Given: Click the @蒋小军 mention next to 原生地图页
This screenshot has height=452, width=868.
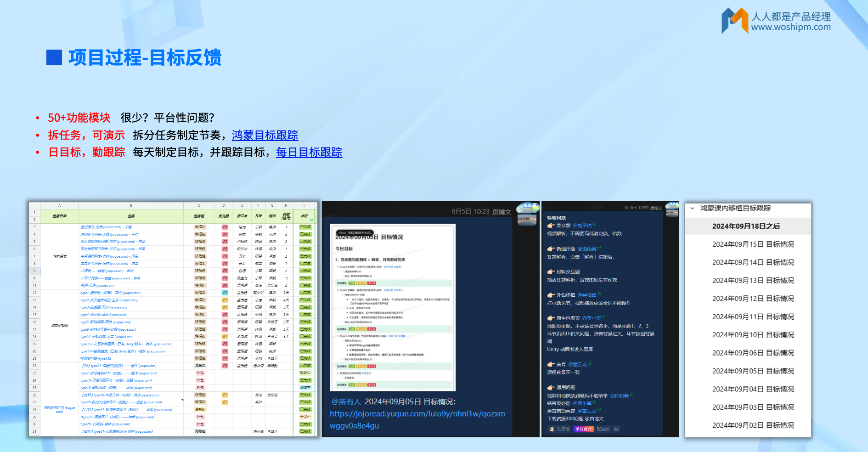Looking at the screenshot, I should click(x=592, y=318).
